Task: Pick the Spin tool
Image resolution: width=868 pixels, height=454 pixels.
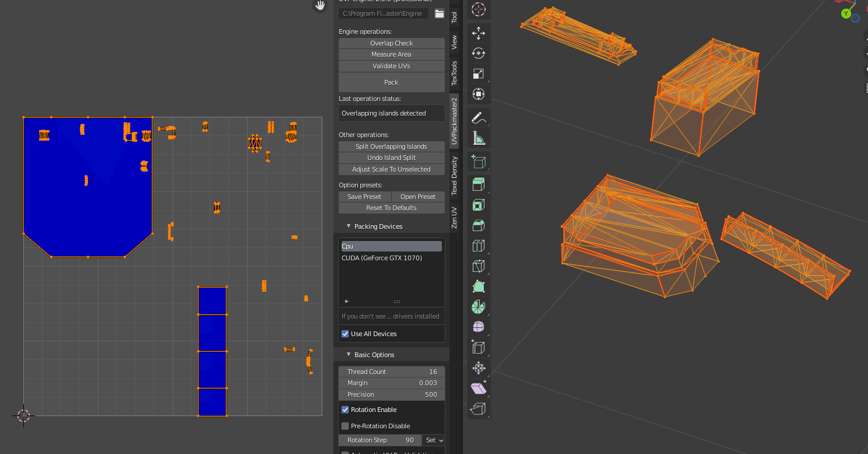Action: [x=478, y=307]
